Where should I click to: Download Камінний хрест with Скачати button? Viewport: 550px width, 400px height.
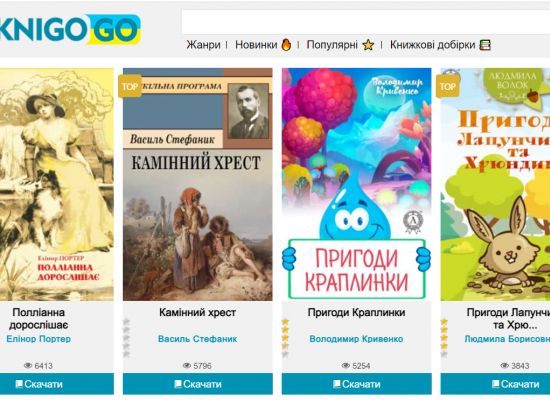click(197, 384)
